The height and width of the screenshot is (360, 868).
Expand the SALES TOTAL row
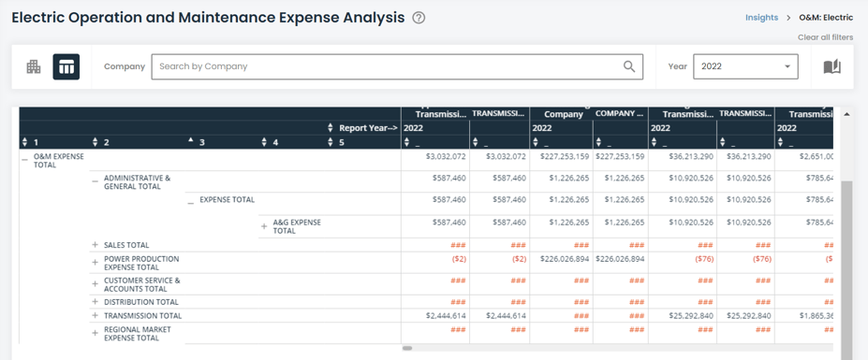[96, 244]
